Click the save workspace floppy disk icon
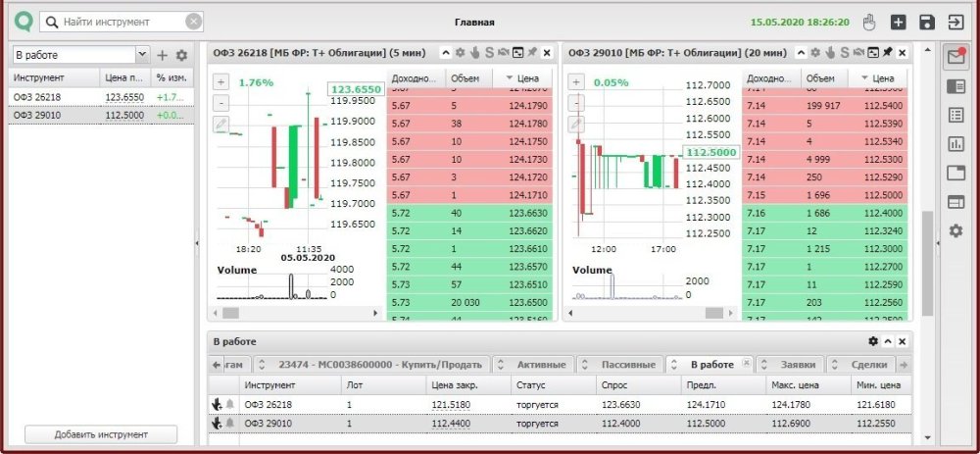This screenshot has height=454, width=980. [926, 22]
